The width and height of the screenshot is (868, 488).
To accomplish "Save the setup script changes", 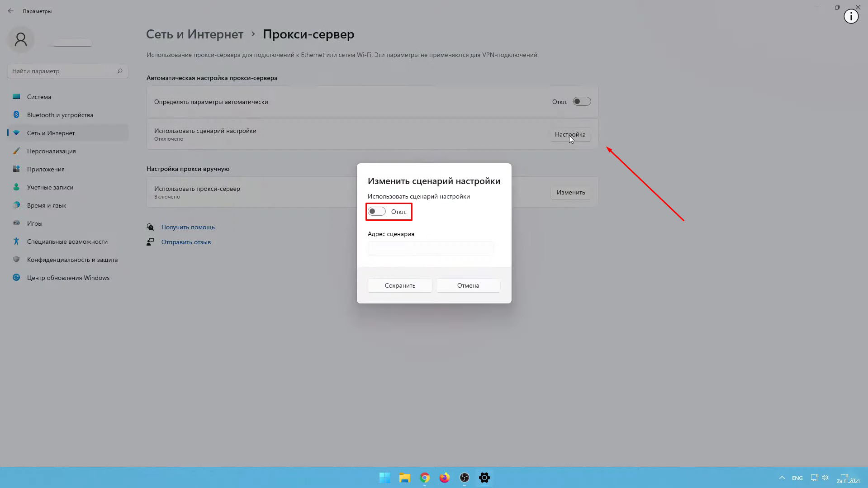I will click(400, 285).
